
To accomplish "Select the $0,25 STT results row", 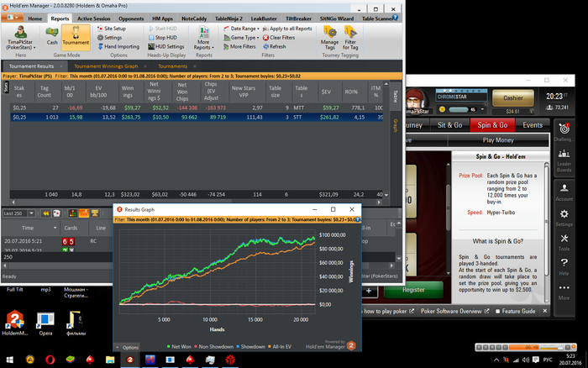I will [x=197, y=117].
